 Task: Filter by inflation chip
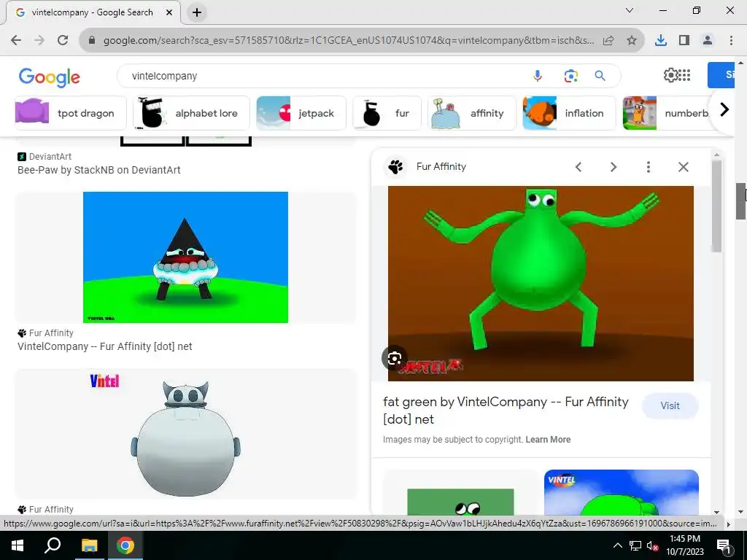(569, 113)
